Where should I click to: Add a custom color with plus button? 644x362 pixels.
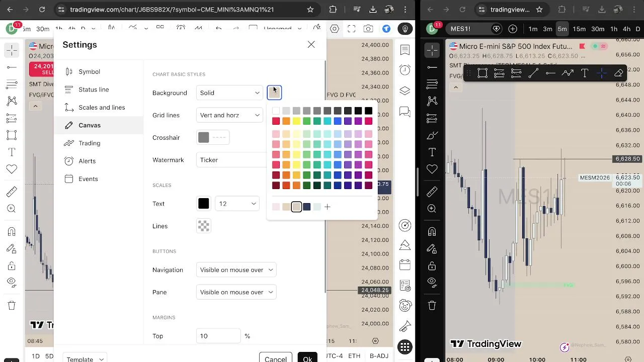click(x=328, y=207)
